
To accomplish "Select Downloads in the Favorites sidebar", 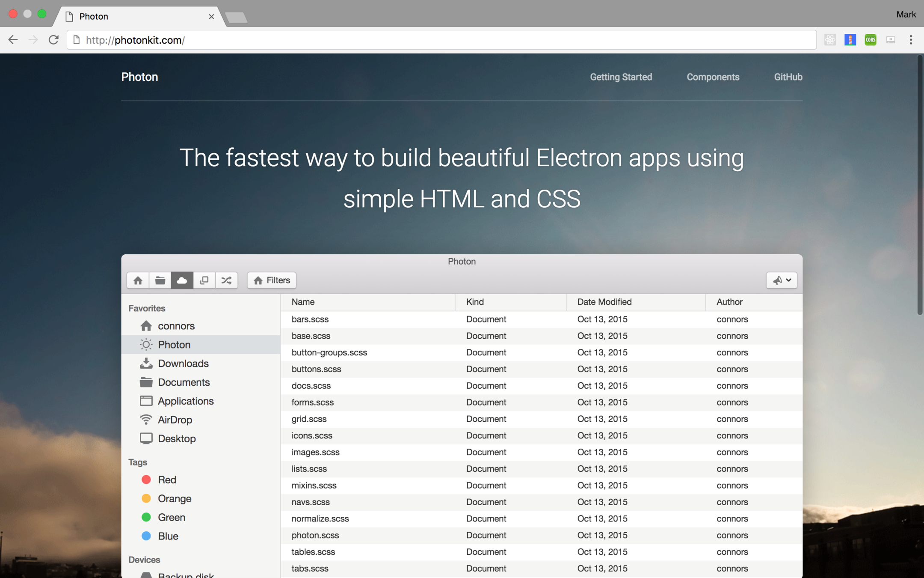I will [183, 363].
